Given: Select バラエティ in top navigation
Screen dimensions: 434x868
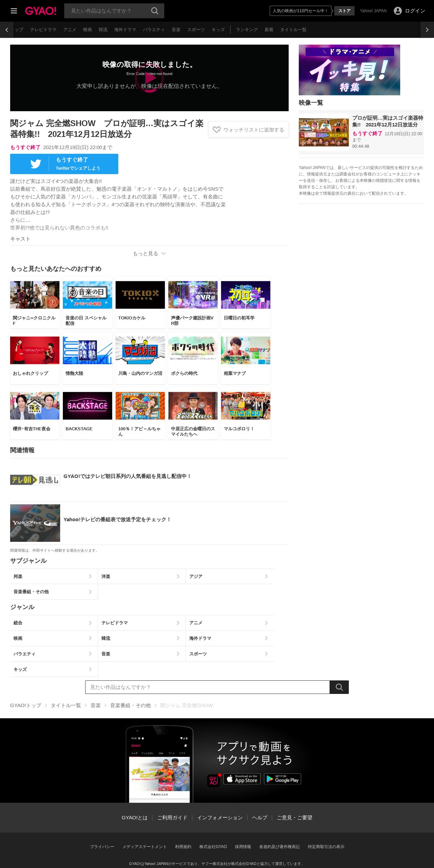Looking at the screenshot, I should (154, 30).
